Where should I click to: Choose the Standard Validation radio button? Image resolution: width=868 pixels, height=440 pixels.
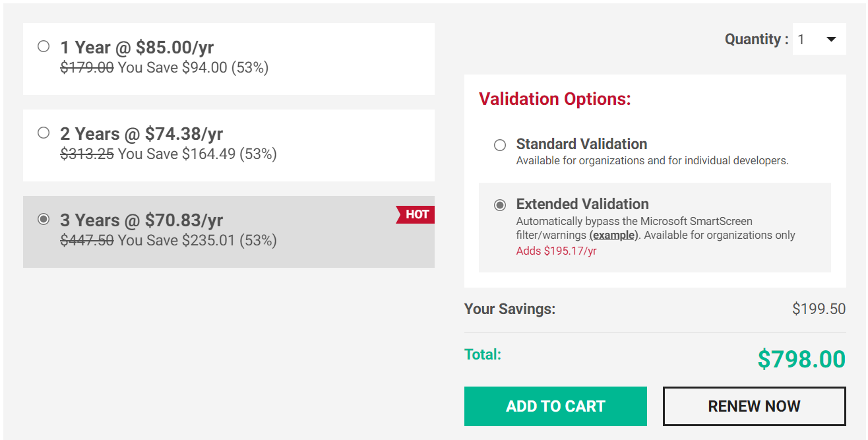tap(500, 145)
